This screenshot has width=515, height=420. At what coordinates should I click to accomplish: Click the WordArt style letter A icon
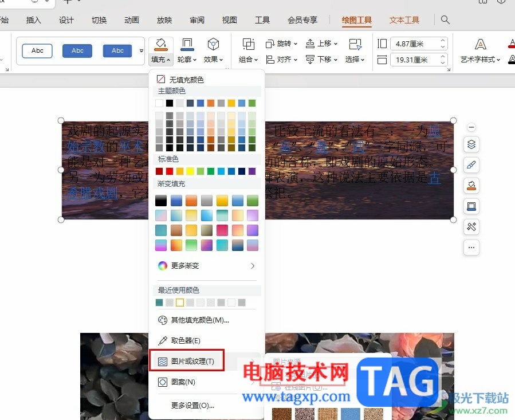(480, 44)
